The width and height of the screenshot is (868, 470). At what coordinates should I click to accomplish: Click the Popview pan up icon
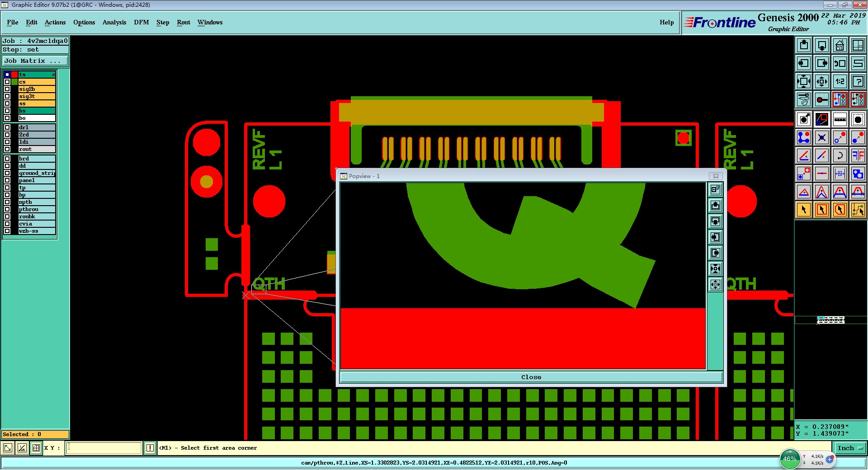(x=715, y=206)
